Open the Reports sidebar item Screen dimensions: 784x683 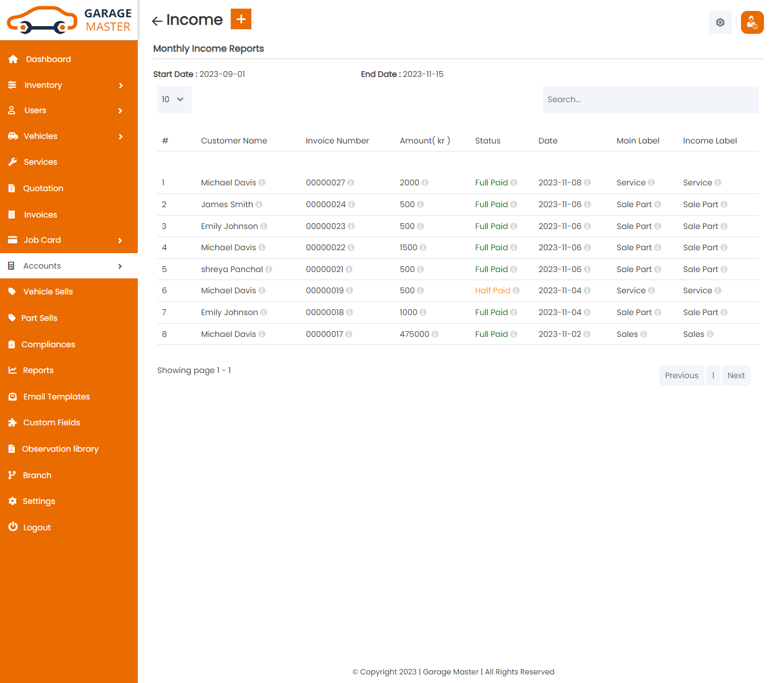pyautogui.click(x=38, y=370)
